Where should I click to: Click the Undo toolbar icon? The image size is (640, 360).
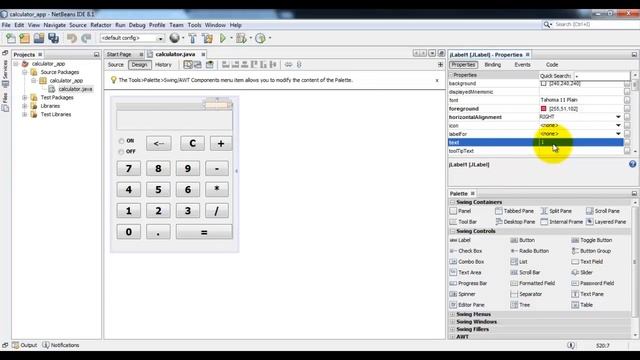[72, 38]
